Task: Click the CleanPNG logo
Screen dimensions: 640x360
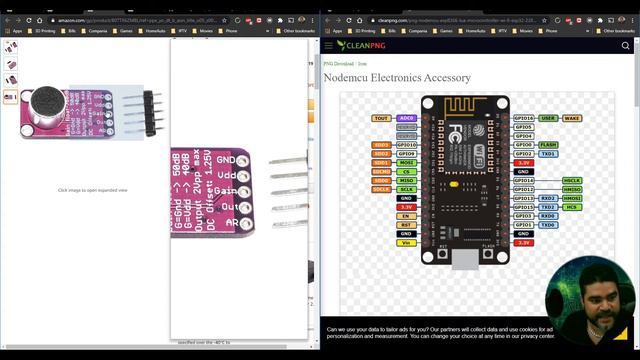Action: [x=361, y=45]
